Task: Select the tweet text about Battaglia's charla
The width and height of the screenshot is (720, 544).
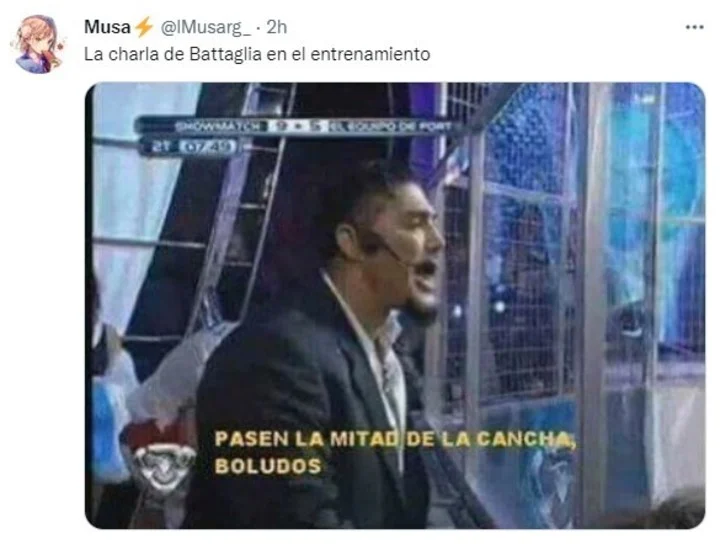Action: pyautogui.click(x=257, y=54)
